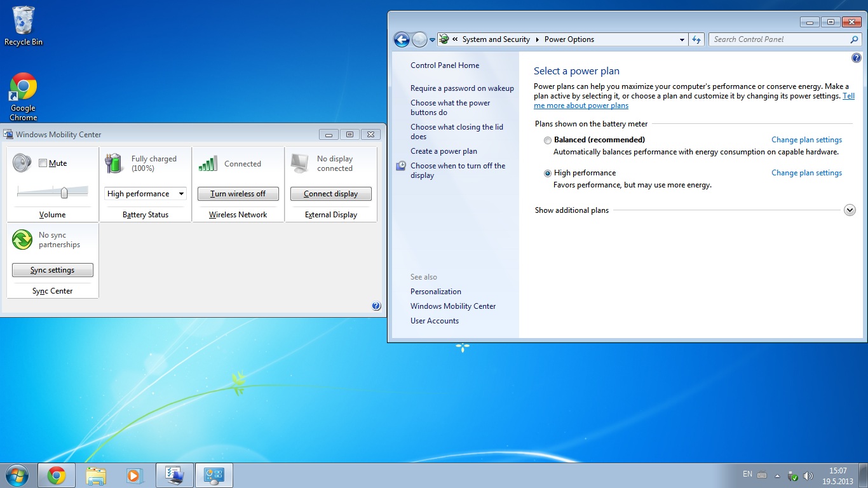Open Require a password on wakeup
Image resolution: width=868 pixels, height=488 pixels.
pyautogui.click(x=462, y=88)
